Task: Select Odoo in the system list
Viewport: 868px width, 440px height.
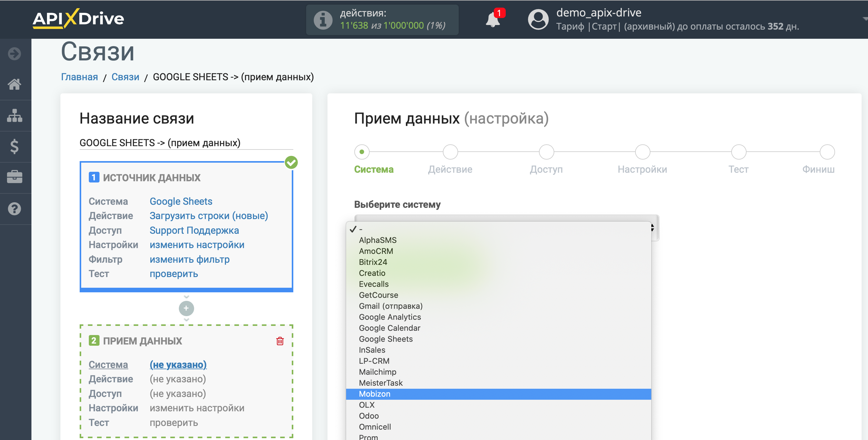Action: point(498,416)
